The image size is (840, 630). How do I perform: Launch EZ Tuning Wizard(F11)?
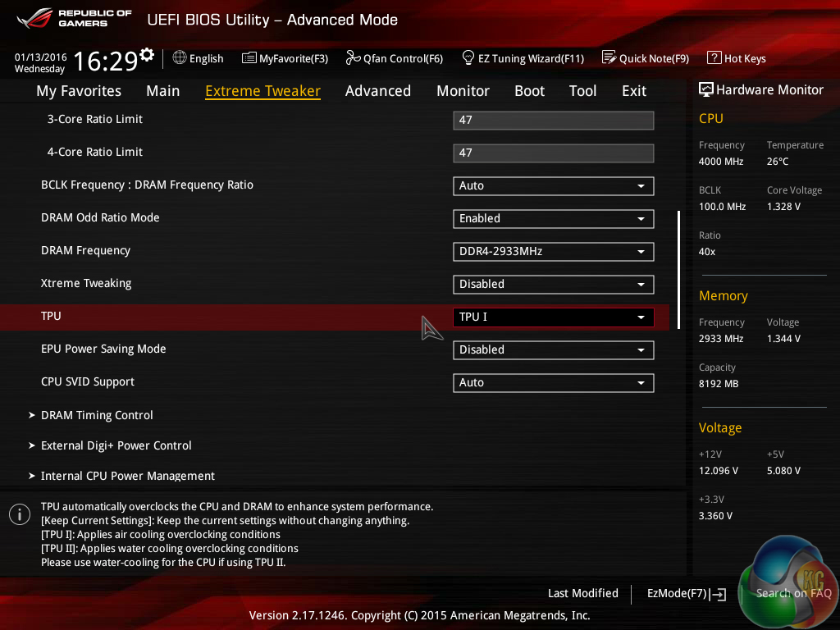point(523,58)
